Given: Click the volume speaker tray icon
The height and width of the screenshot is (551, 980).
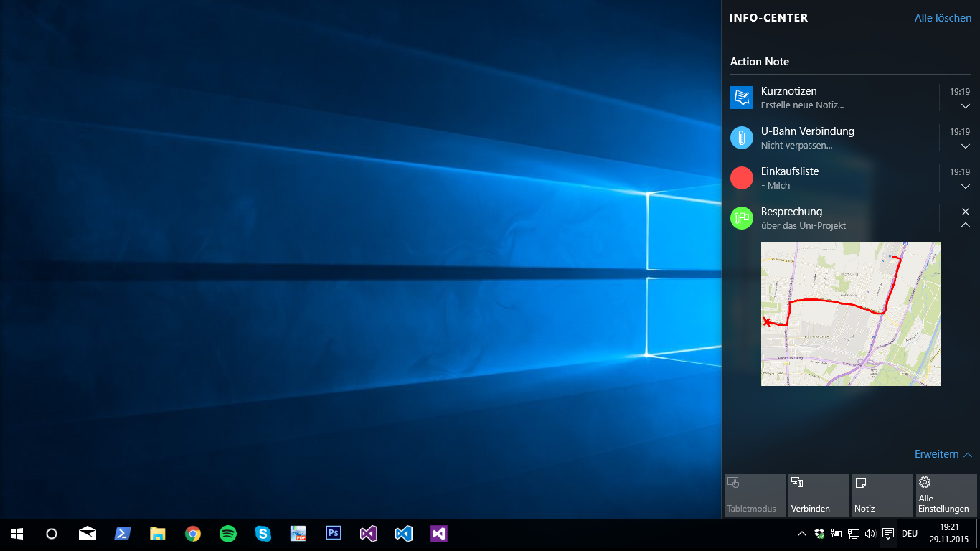Looking at the screenshot, I should [870, 534].
